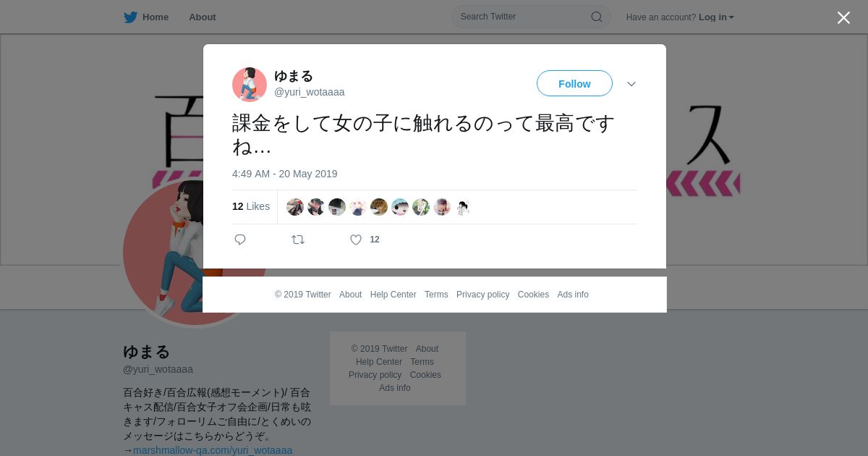Open the Log in dropdown

click(716, 17)
